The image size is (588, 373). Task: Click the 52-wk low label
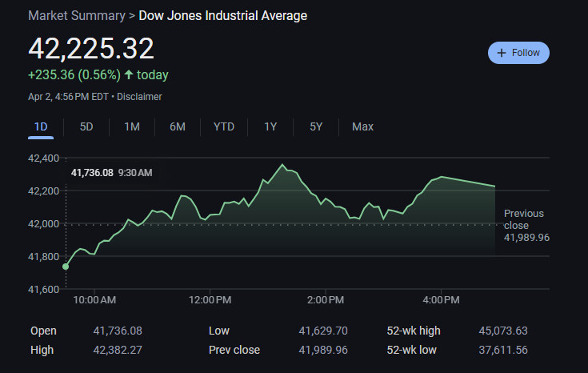point(412,350)
